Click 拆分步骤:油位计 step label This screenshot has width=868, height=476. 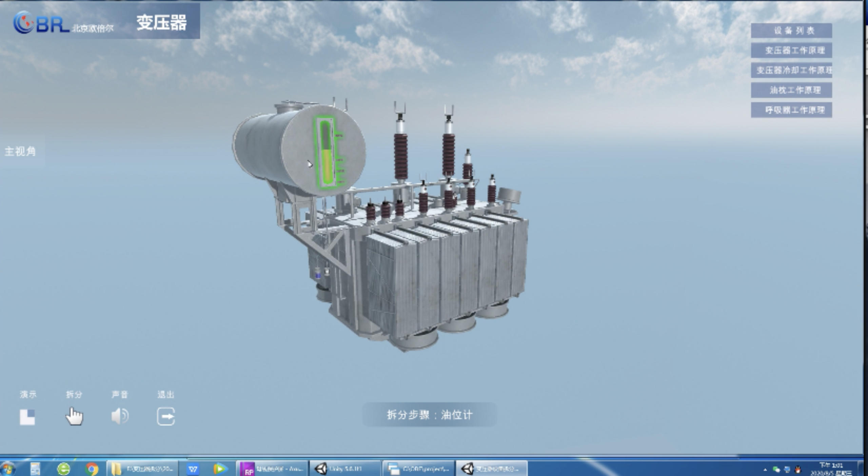tap(429, 415)
